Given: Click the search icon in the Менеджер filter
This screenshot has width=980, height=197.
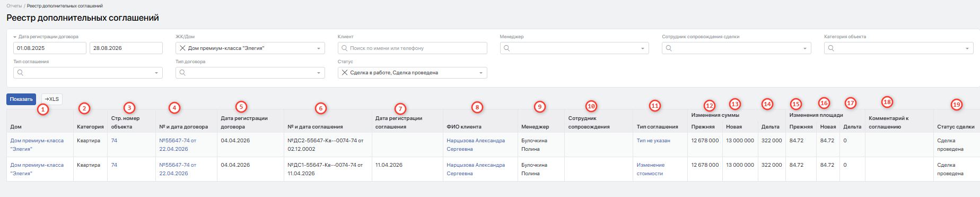Looking at the screenshot, I should click(x=506, y=48).
